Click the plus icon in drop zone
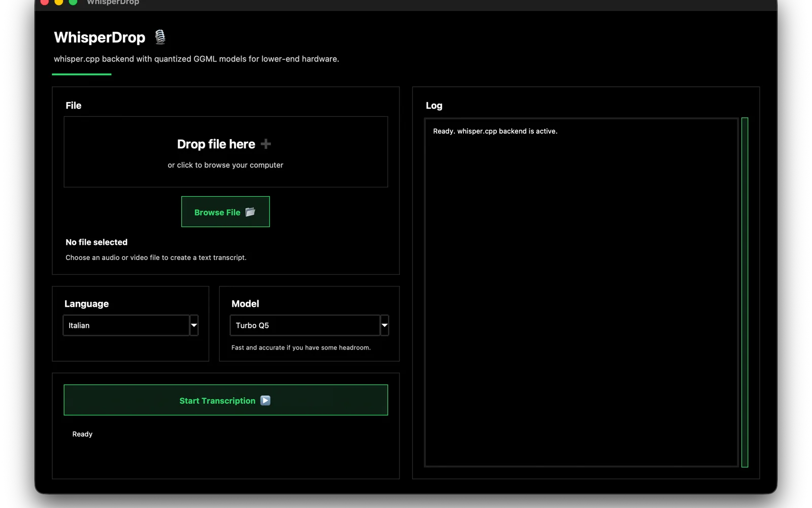Image resolution: width=812 pixels, height=508 pixels. pyautogui.click(x=266, y=144)
